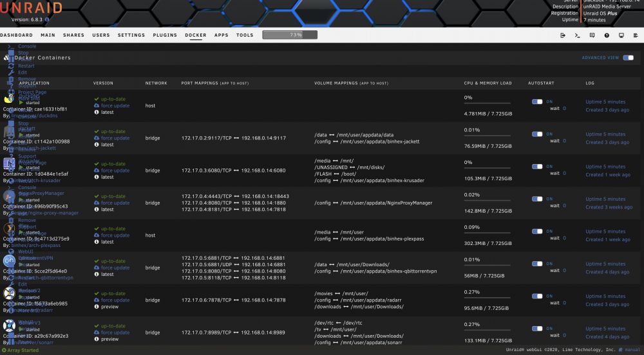Screen dimensions: 644x355
Task: Click the Jackett port mapping 172.17.0.2:9117/TCP
Action: 207,138
